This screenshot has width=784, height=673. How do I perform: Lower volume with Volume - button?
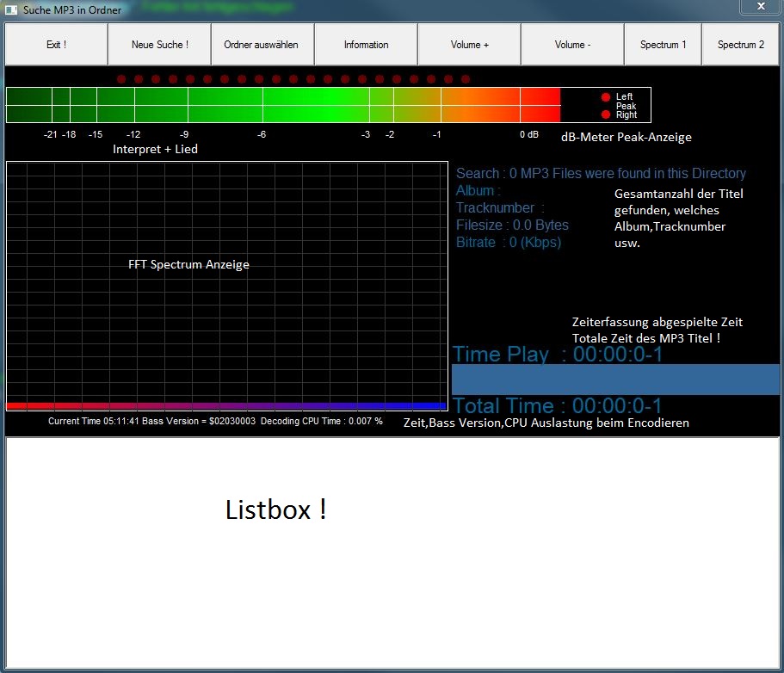pyautogui.click(x=572, y=45)
